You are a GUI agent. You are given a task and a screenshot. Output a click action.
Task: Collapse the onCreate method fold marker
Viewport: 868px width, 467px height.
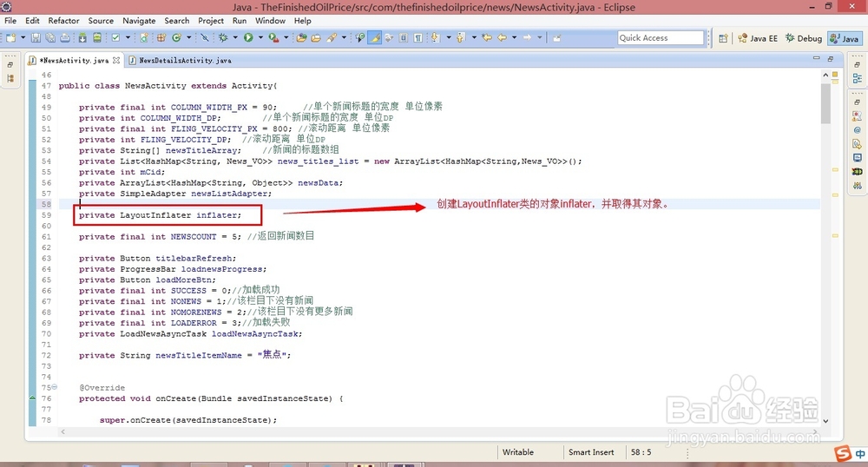pos(54,387)
